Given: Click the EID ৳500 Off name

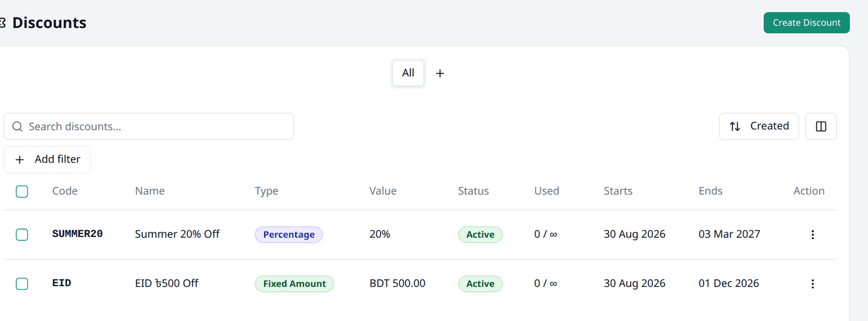Looking at the screenshot, I should tap(167, 283).
